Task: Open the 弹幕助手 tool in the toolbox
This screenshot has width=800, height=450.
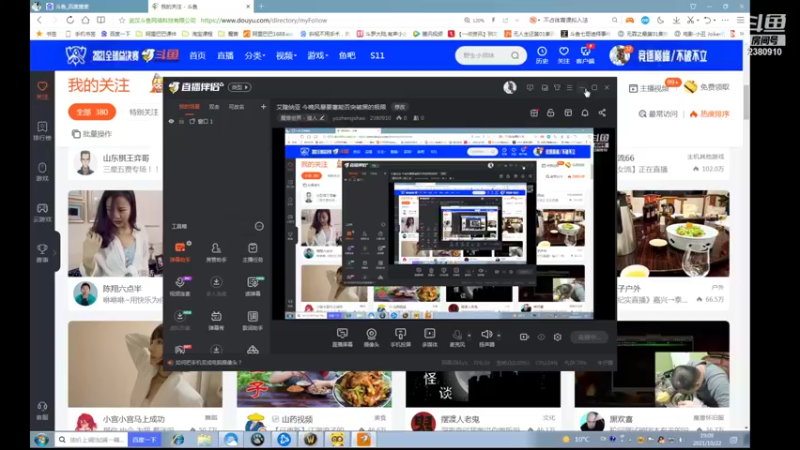Action: pos(180,252)
